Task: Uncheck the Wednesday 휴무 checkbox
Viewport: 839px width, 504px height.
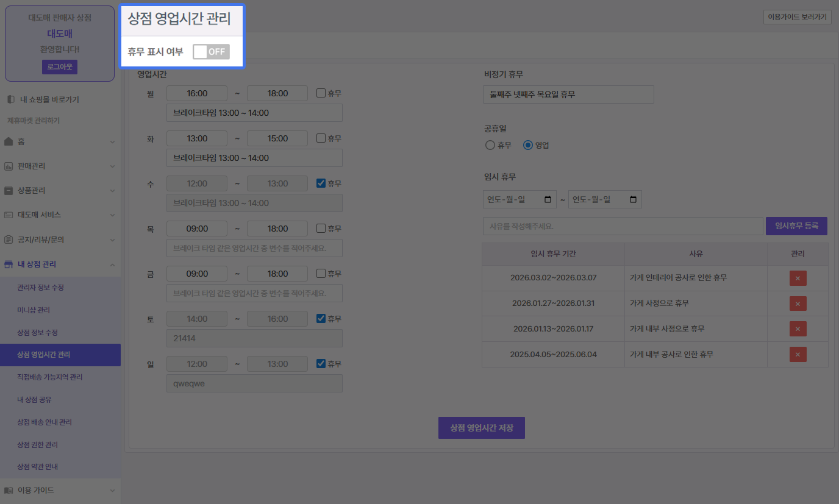Action: (321, 183)
